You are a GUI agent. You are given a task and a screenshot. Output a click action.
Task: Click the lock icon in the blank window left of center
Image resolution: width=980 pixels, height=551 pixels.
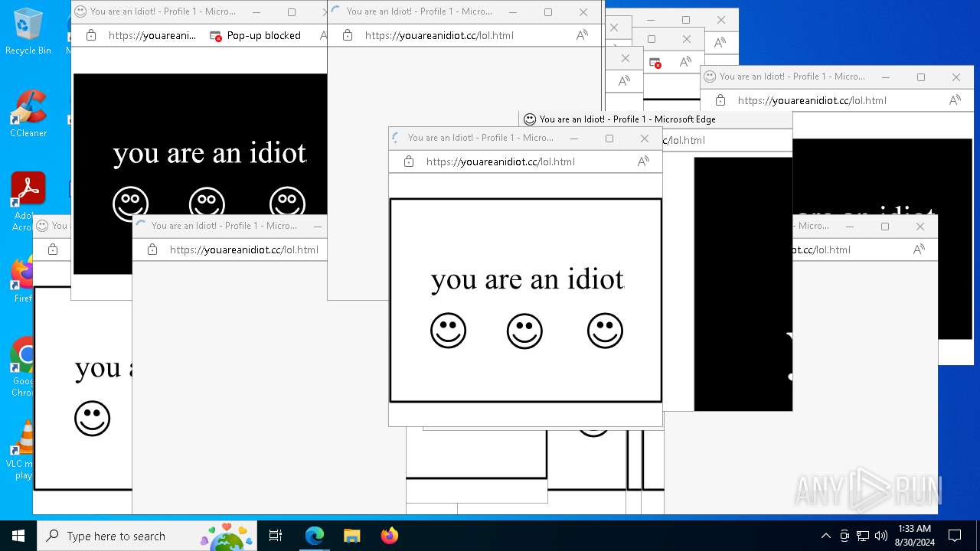coord(152,249)
